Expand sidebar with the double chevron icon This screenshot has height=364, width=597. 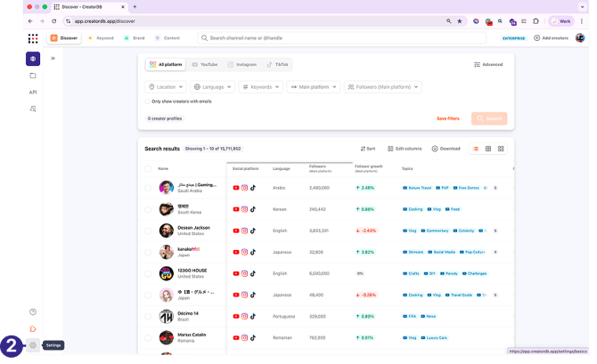click(53, 59)
